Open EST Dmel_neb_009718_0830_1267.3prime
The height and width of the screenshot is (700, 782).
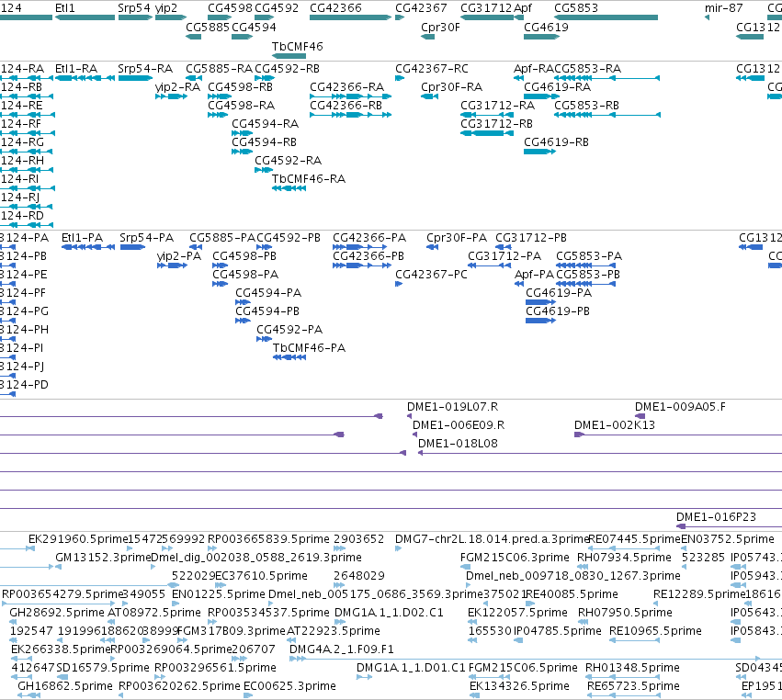pos(469,585)
